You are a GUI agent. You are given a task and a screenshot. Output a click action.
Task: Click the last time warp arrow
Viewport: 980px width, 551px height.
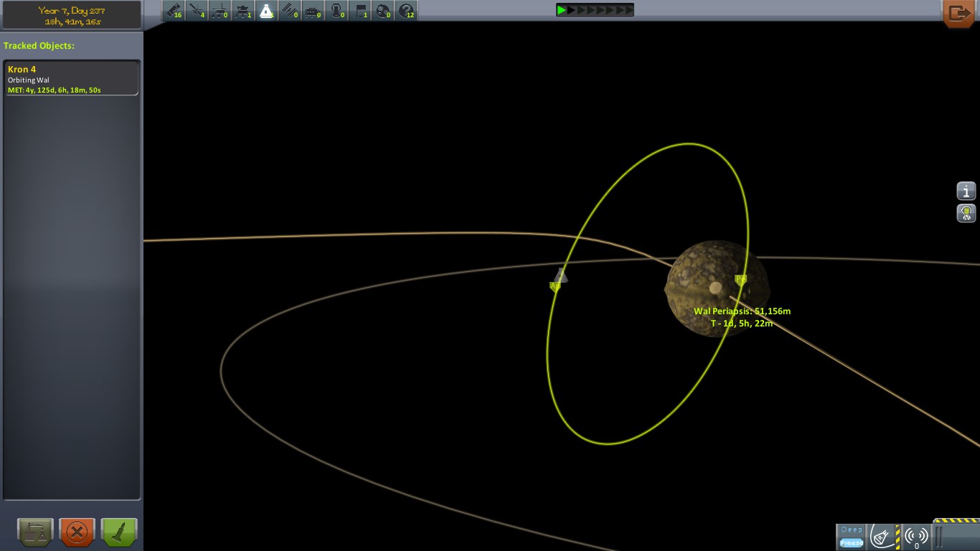(x=629, y=10)
